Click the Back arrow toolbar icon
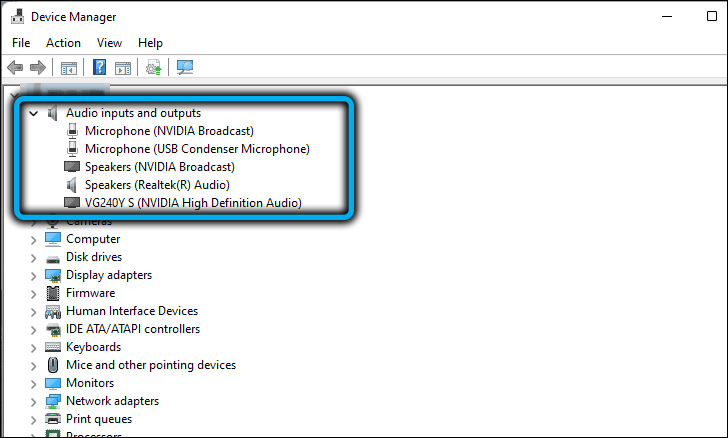 [x=15, y=67]
